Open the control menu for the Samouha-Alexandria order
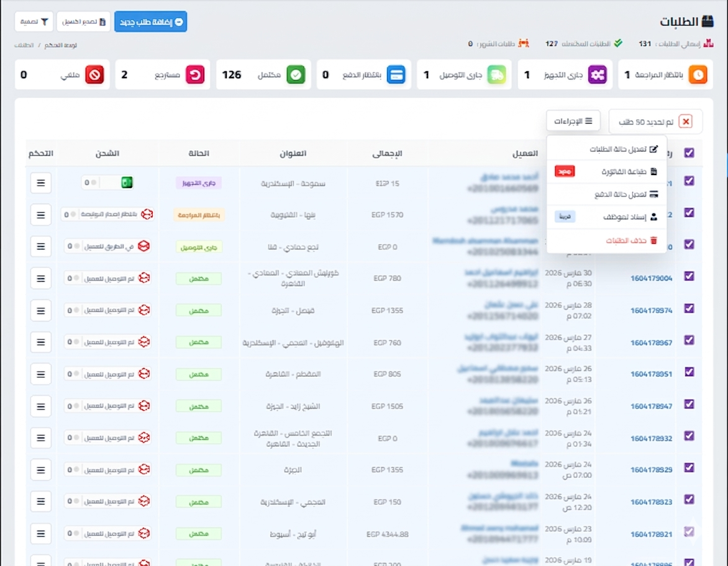This screenshot has height=566, width=728. 40,183
